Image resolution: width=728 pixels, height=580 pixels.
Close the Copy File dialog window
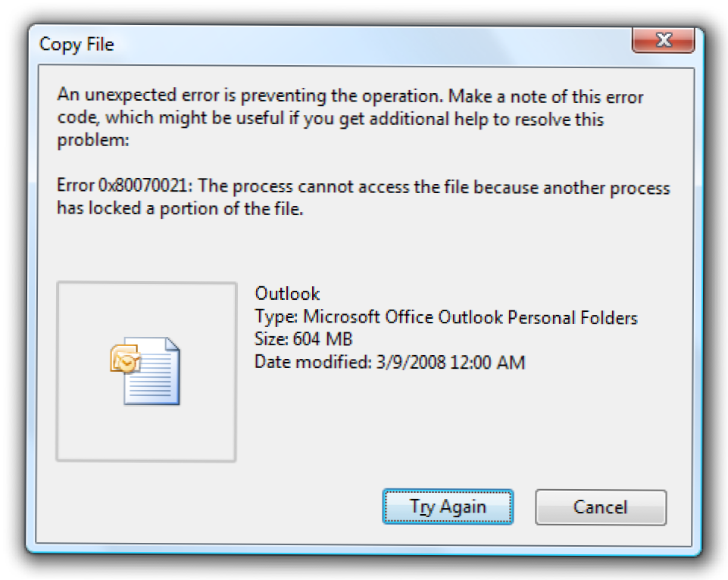pyautogui.click(x=663, y=41)
